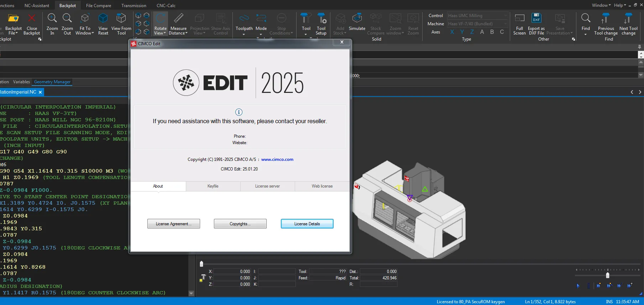Screen dimensions: 644x305
Task: Switch to Full Screen mode
Action: tap(519, 23)
